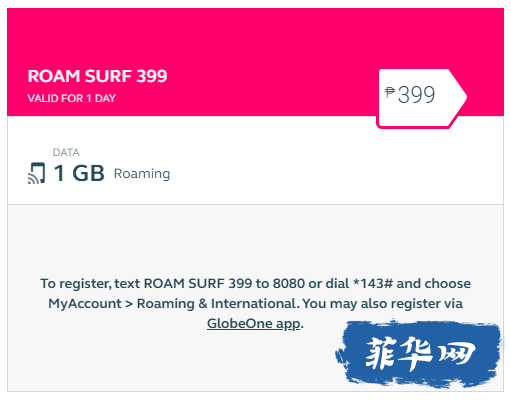Click the MyAccount text in instructions
Screen dimensions: 511x400
pyautogui.click(x=85, y=304)
